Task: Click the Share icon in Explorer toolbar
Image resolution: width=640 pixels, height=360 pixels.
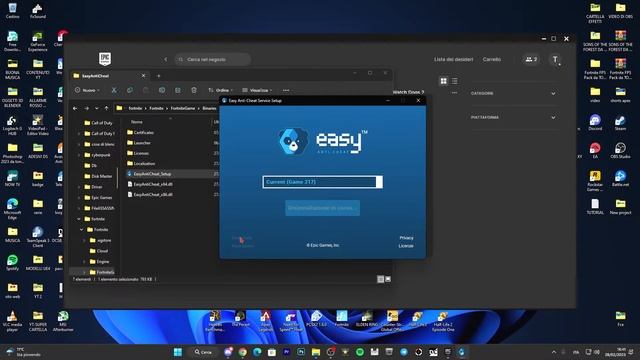Action: 178,90
